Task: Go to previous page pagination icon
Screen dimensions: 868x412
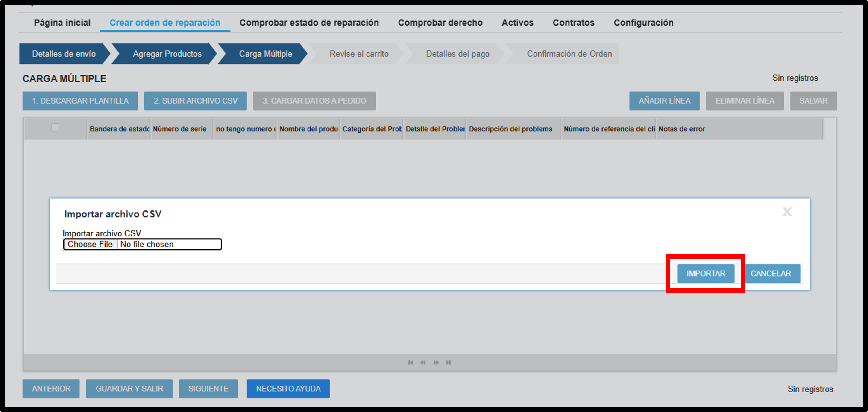Action: click(423, 363)
